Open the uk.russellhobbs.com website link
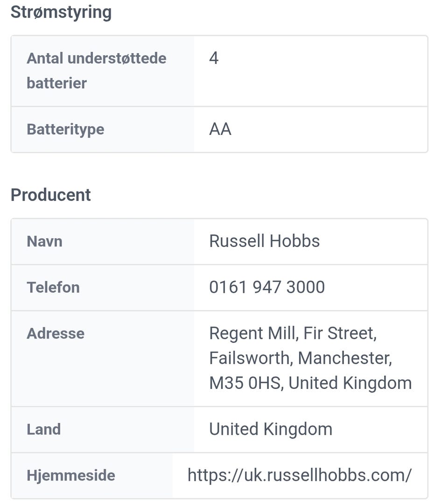This screenshot has width=448, height=501. click(x=299, y=475)
